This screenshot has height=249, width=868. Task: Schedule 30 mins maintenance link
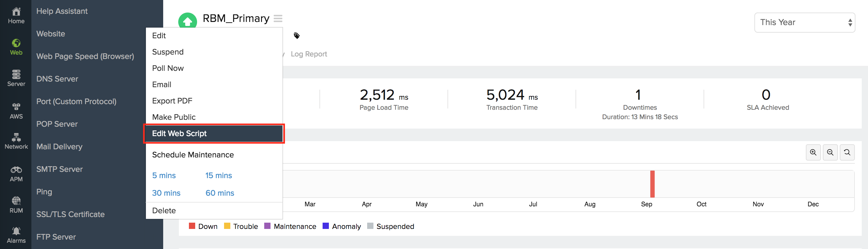click(x=166, y=193)
